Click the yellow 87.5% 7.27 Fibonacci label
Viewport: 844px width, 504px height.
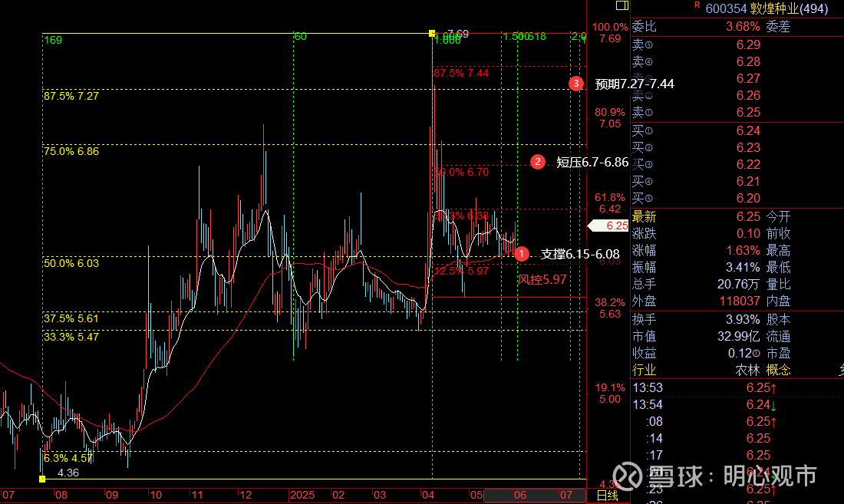pos(71,97)
